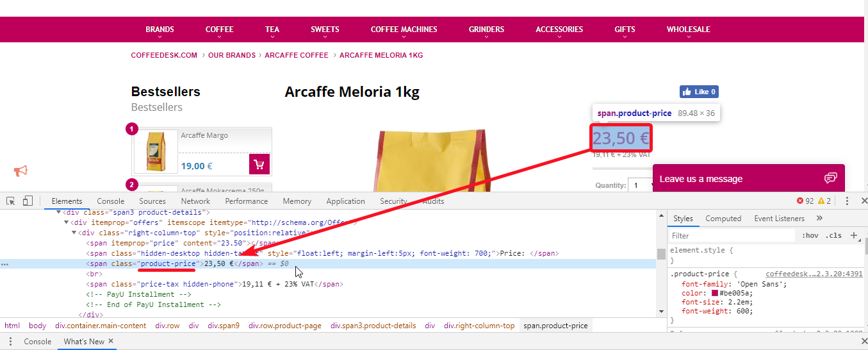Close the DevTools panel
The height and width of the screenshot is (350, 868).
[x=863, y=201]
